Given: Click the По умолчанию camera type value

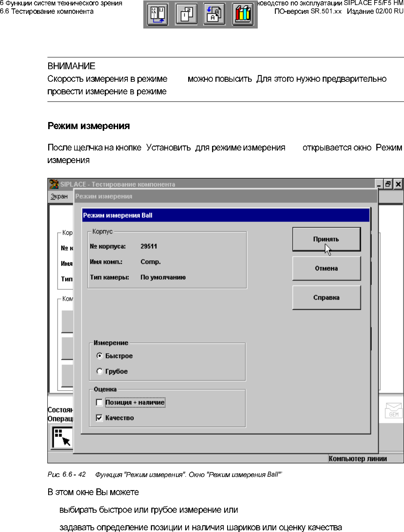Looking at the screenshot, I should click(x=163, y=278).
